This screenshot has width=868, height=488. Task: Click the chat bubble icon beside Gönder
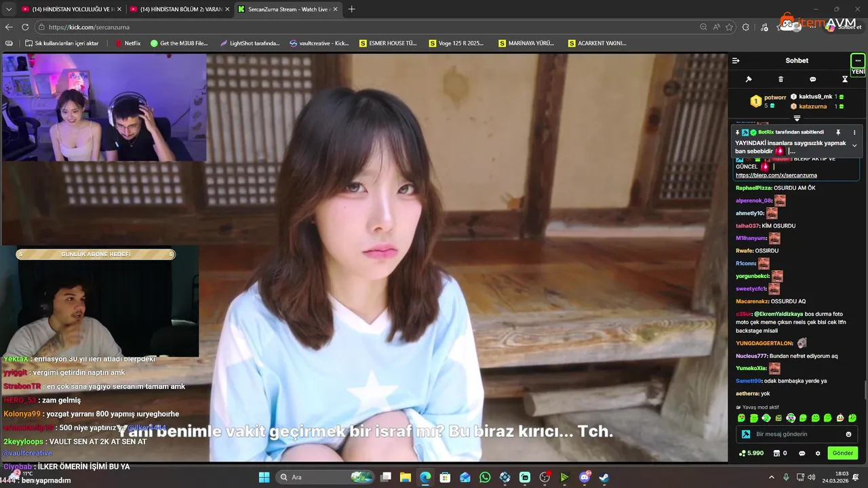point(802,453)
